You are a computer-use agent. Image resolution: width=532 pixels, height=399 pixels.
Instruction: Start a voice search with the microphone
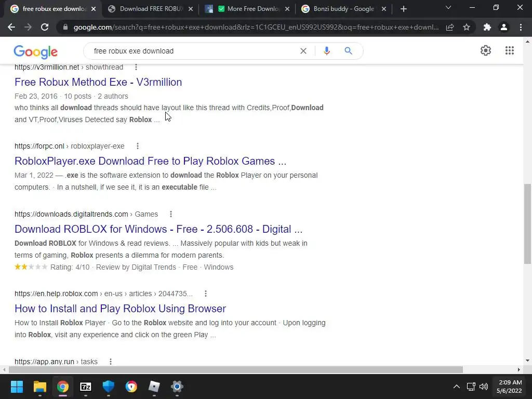pyautogui.click(x=326, y=51)
